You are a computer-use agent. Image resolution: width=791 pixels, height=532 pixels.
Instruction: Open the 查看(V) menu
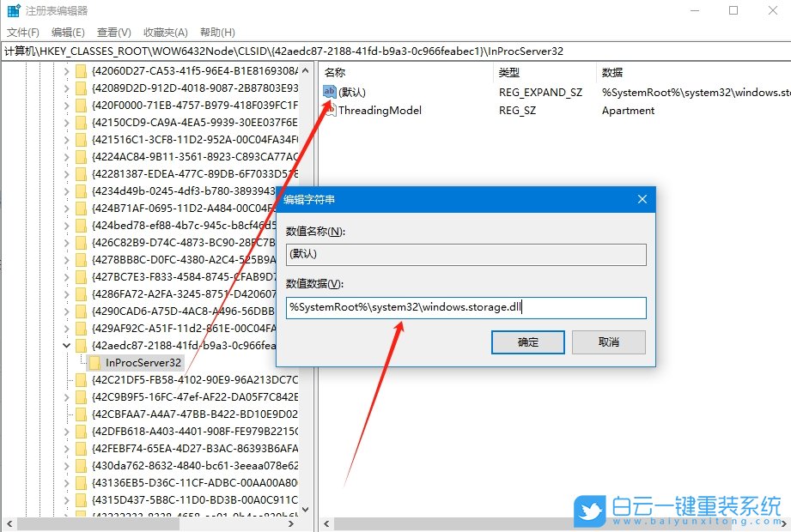tap(113, 32)
